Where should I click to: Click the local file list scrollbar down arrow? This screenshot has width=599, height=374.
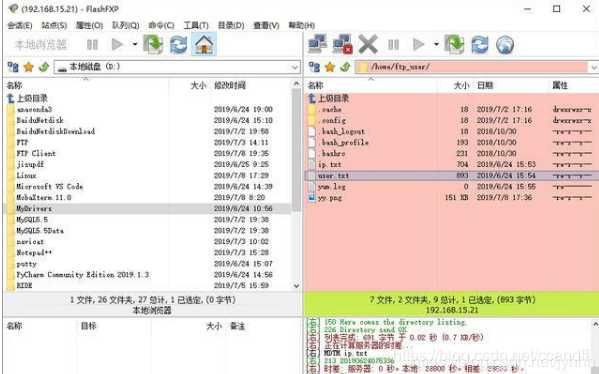(296, 286)
